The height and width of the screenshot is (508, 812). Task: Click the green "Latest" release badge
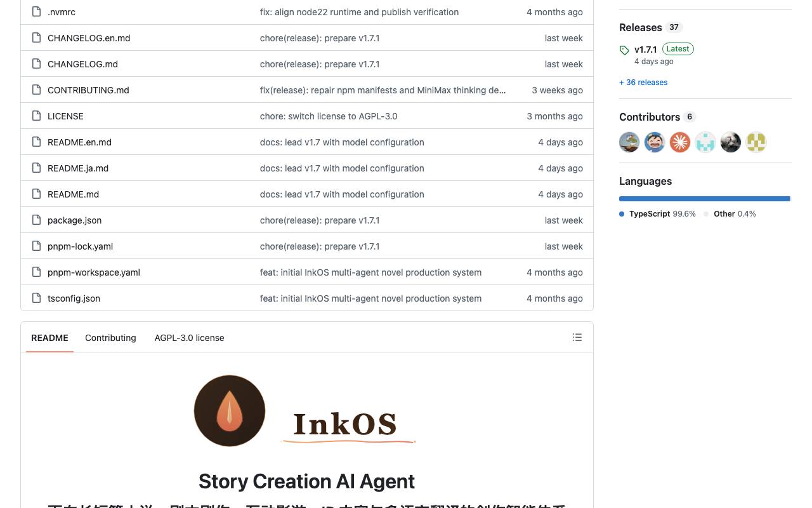click(x=678, y=49)
